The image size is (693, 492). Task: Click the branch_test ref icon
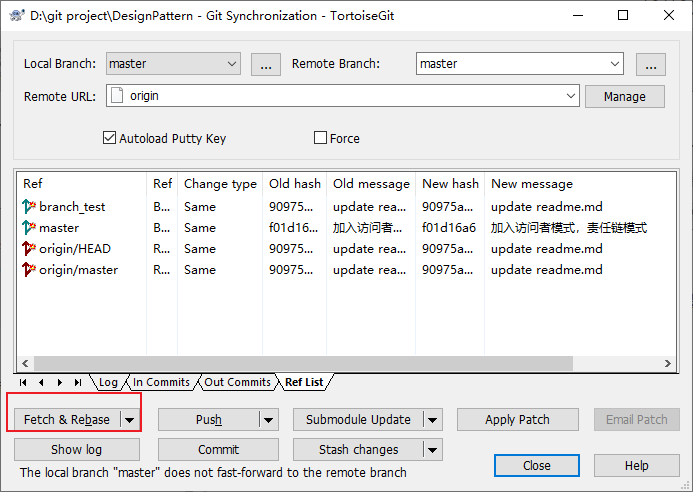coord(29,206)
